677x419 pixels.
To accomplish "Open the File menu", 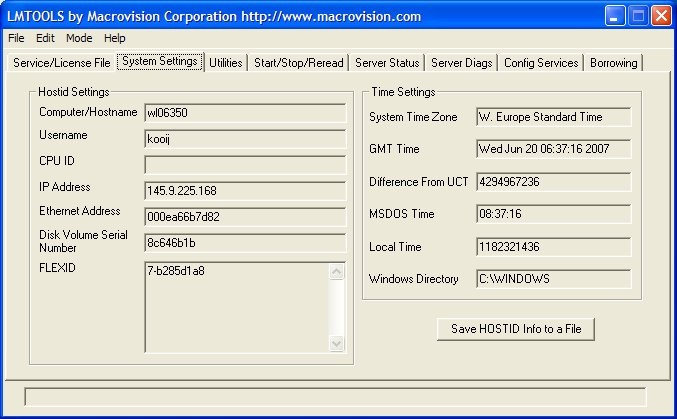I will pyautogui.click(x=16, y=38).
